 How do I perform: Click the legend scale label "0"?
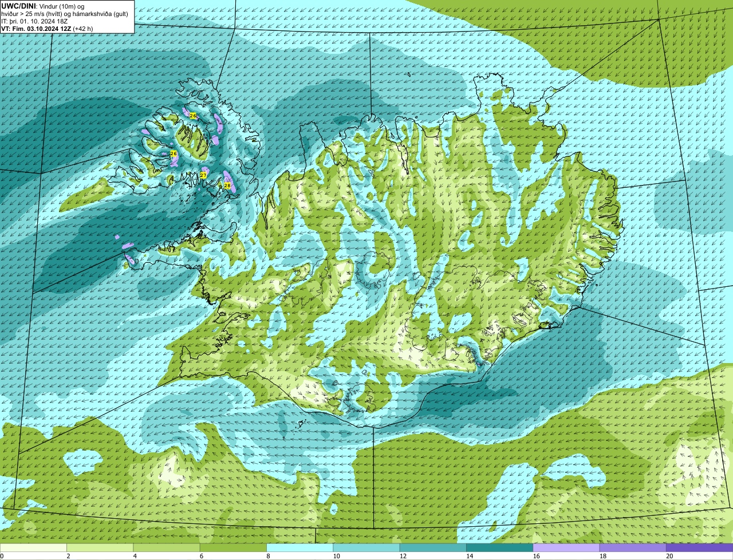click(2, 556)
